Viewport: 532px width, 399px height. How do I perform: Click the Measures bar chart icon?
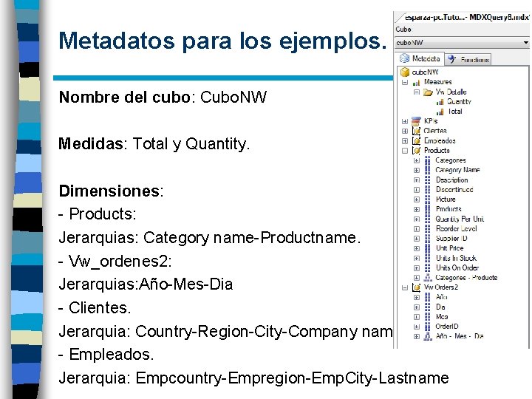tap(416, 83)
